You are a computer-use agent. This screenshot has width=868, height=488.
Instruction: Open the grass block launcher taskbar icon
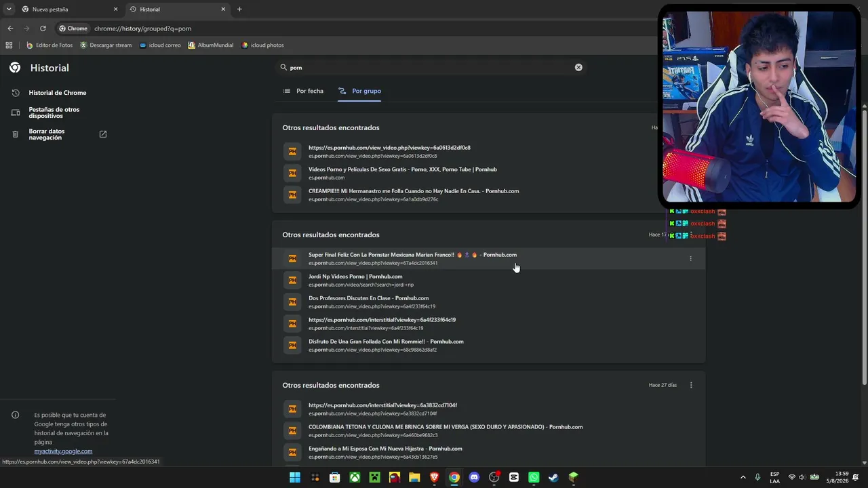click(x=574, y=477)
